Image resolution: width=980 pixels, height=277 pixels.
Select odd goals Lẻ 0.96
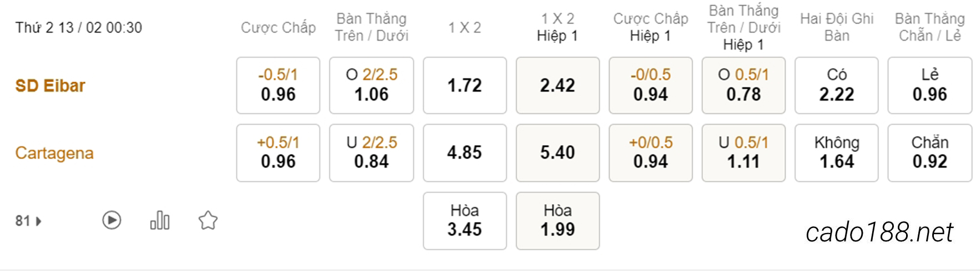(930, 85)
